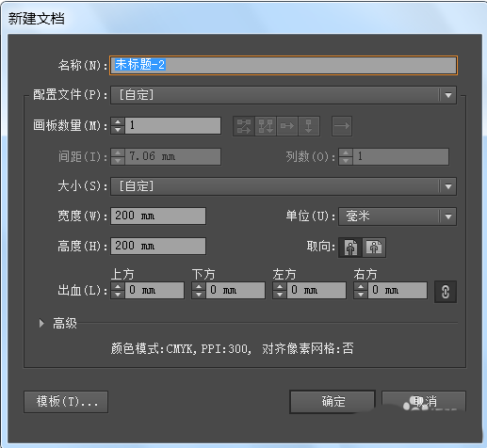Choose arrange by column artboard icon
This screenshot has height=448, width=487.
(309, 126)
